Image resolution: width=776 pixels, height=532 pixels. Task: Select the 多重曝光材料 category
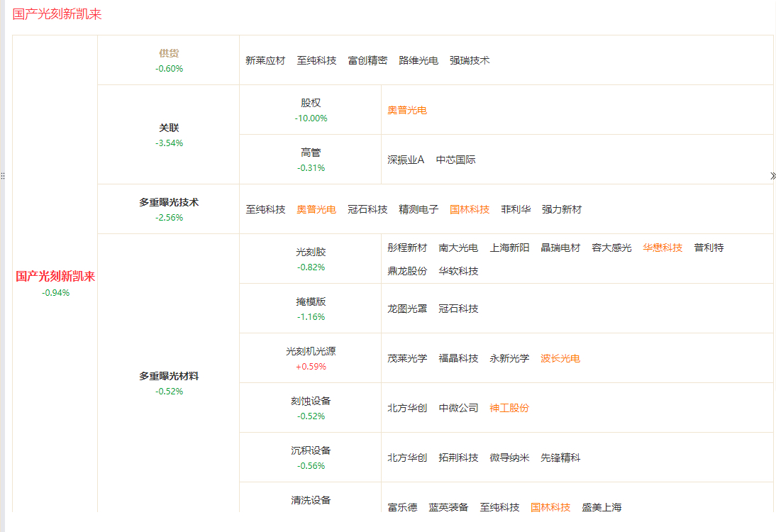point(169,376)
